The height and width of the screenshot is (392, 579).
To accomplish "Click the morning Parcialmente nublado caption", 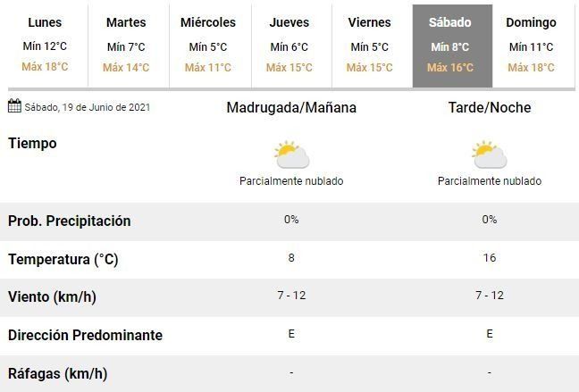I will pyautogui.click(x=291, y=181).
